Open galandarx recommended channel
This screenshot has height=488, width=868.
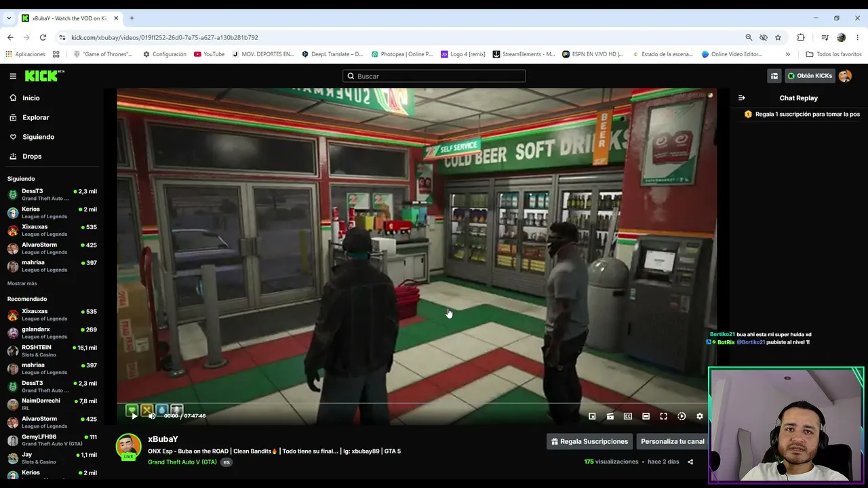(x=52, y=333)
